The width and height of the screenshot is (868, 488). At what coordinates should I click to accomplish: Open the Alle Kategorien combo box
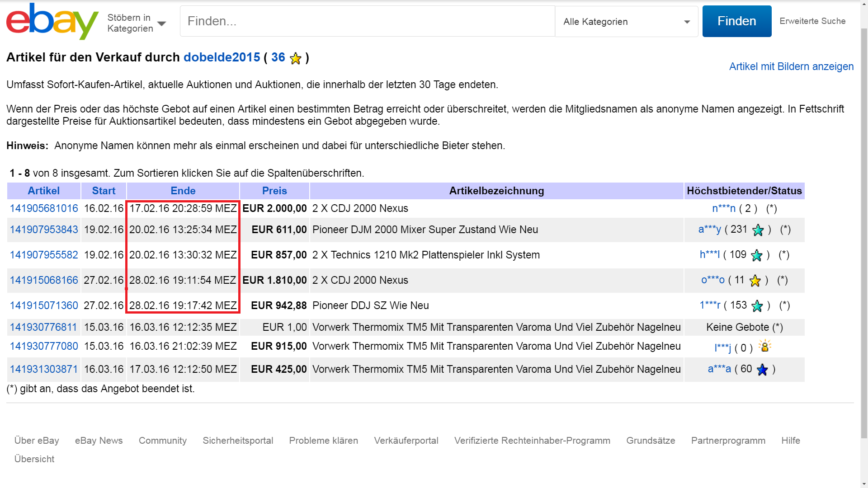click(626, 22)
